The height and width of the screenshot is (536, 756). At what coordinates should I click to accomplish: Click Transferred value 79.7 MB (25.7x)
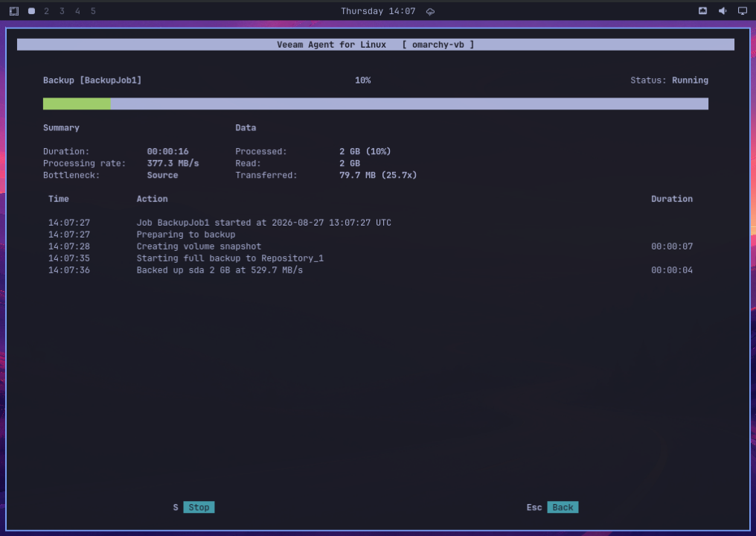[378, 175]
